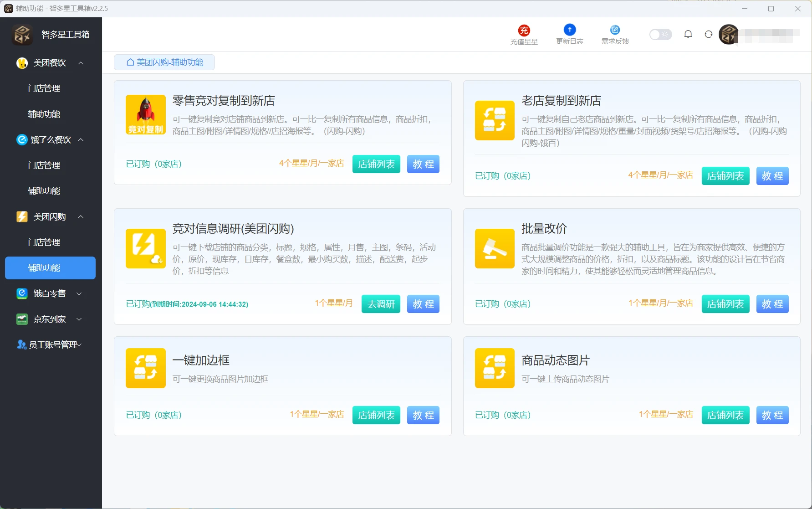Image resolution: width=812 pixels, height=509 pixels.
Task: Click the 一键加边框 card icon
Action: point(146,368)
